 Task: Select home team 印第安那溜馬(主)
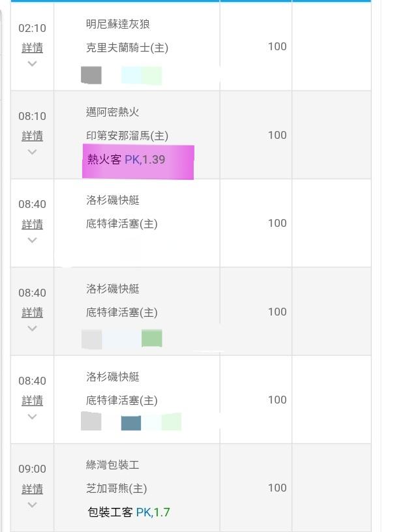point(127,136)
